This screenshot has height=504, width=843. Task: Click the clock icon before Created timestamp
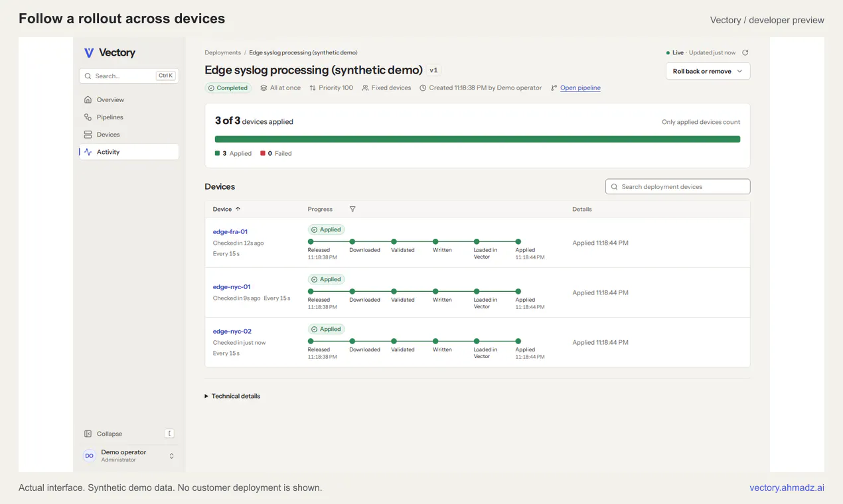pyautogui.click(x=423, y=88)
